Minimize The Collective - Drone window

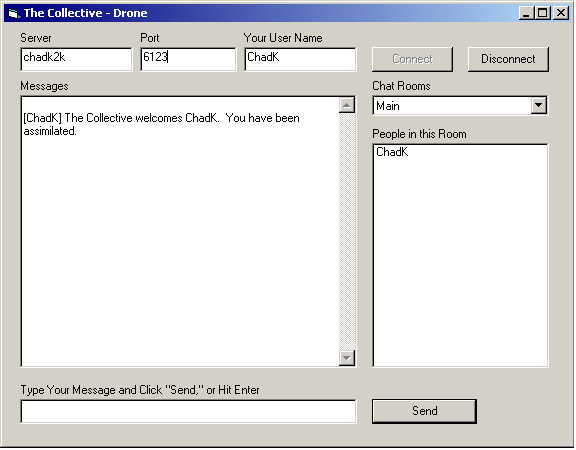(x=526, y=13)
